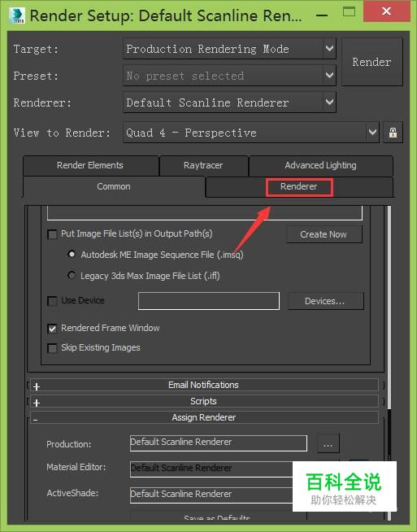Enable Skip Existing Images checkbox
417x532 pixels.
point(52,348)
